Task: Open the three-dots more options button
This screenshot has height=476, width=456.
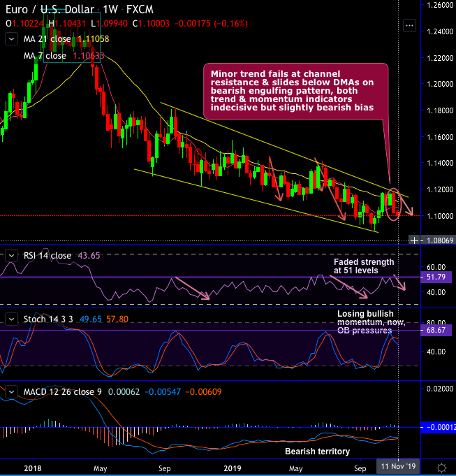Action: (409, 25)
